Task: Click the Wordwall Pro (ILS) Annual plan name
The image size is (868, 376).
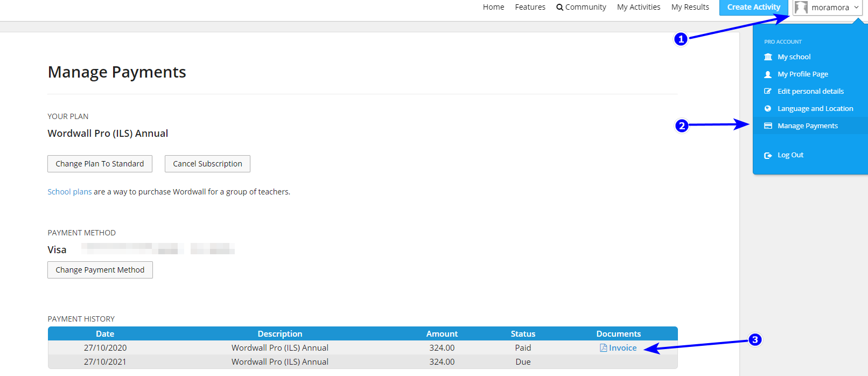Action: (108, 134)
